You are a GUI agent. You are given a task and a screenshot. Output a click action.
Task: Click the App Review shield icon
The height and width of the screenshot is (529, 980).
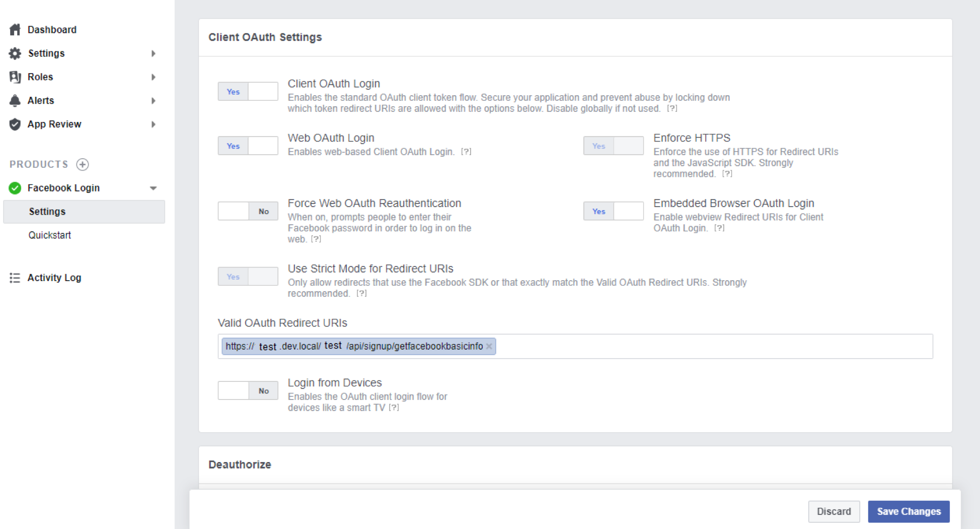(x=15, y=124)
